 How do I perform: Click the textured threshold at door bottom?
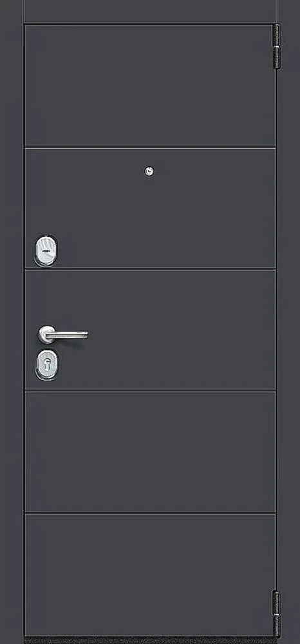(x=150, y=641)
